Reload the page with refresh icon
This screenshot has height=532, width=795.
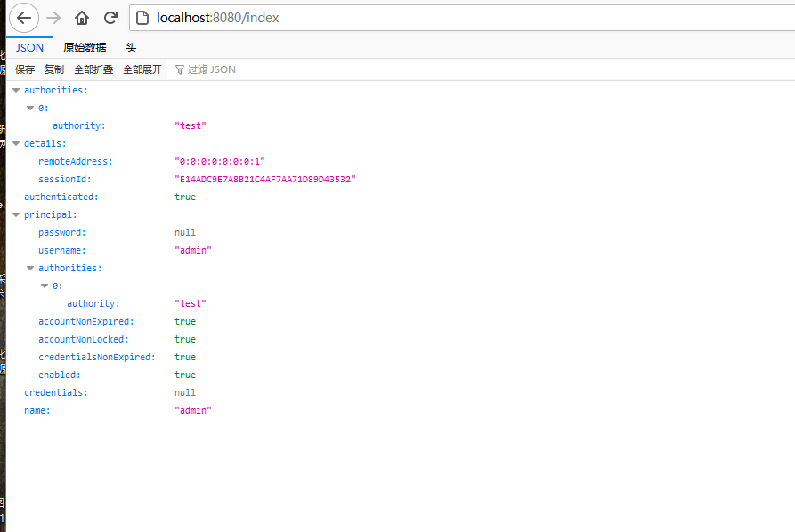[x=110, y=18]
